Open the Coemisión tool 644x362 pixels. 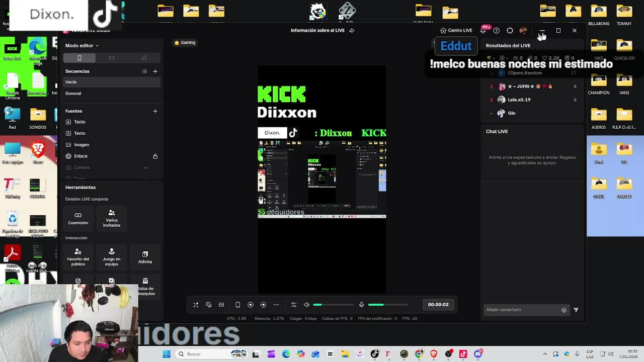[x=78, y=218]
